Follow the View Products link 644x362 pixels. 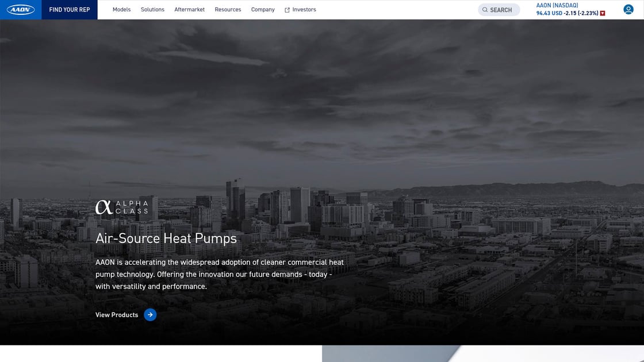117,315
